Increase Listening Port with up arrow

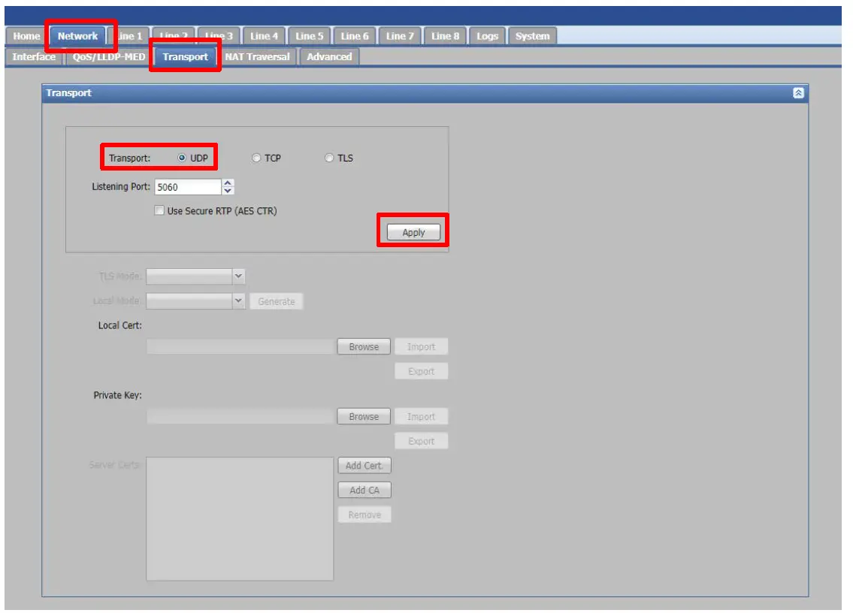click(228, 183)
